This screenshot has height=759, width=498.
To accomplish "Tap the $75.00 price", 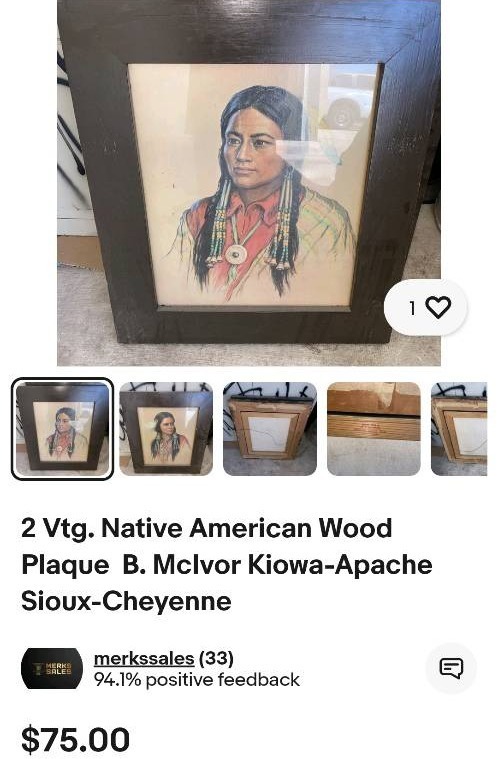I will [x=75, y=739].
